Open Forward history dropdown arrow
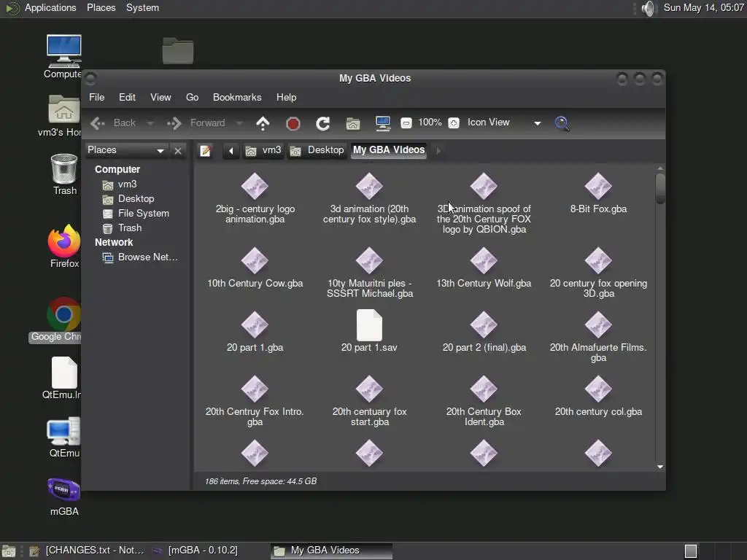 pyautogui.click(x=239, y=123)
